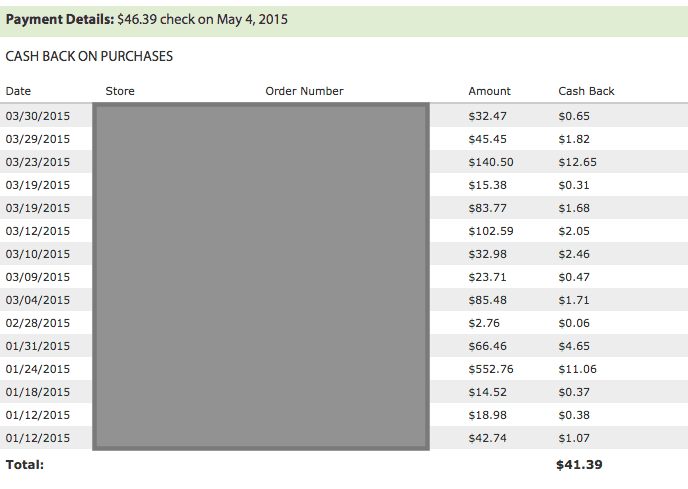
Task: Select the $0.37 cash back value
Action: pyautogui.click(x=574, y=392)
